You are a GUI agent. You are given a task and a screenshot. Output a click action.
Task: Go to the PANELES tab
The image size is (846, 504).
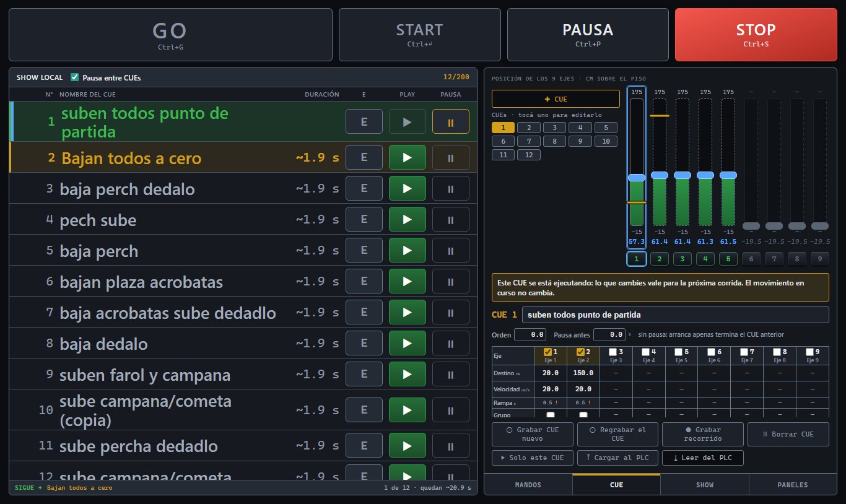[793, 485]
